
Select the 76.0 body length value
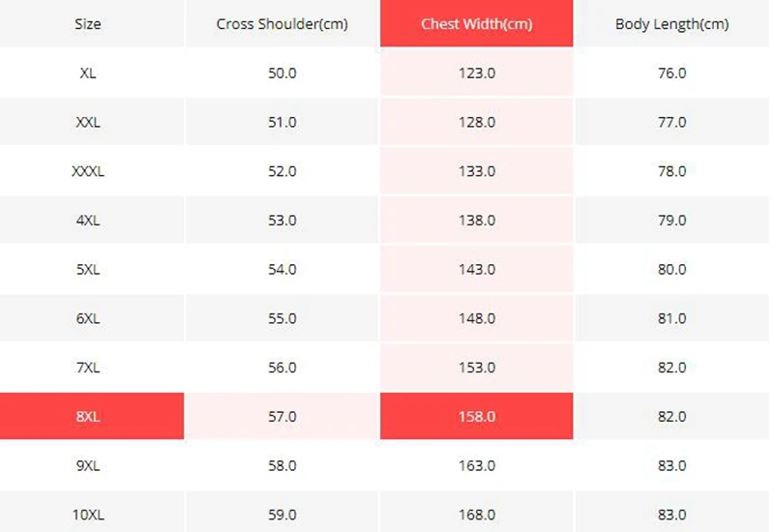[x=671, y=73]
